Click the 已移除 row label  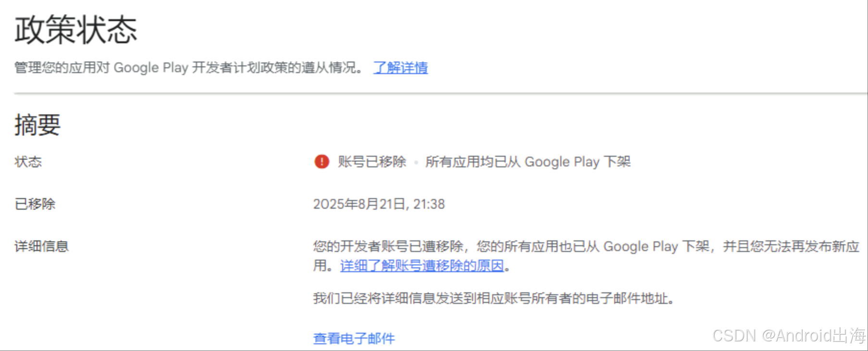pos(35,204)
